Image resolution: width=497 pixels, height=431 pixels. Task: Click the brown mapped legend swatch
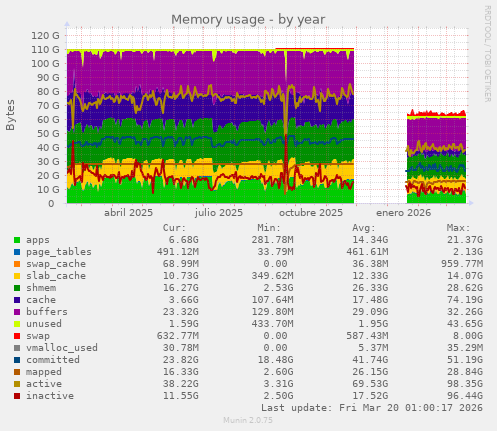tap(17, 372)
